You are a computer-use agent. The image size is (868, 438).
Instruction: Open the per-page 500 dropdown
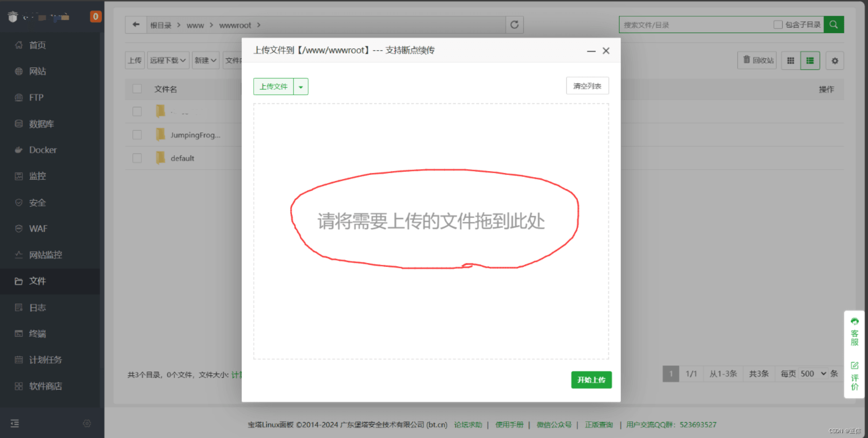pos(813,374)
